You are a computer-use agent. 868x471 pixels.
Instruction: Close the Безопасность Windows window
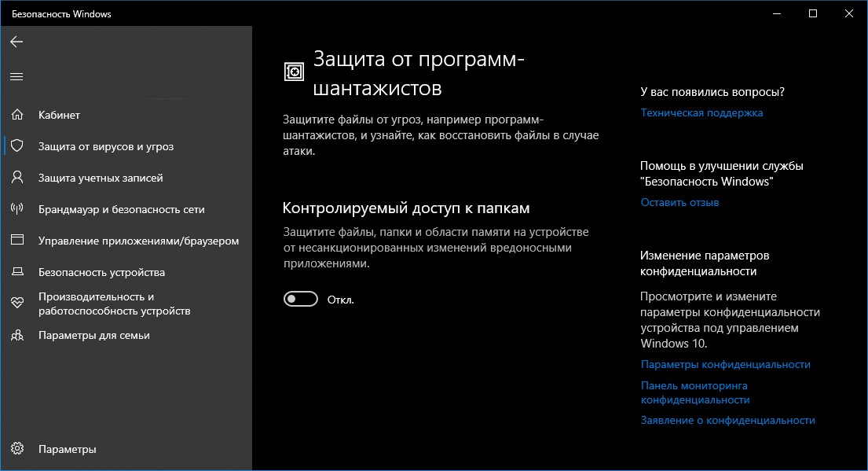coord(848,13)
